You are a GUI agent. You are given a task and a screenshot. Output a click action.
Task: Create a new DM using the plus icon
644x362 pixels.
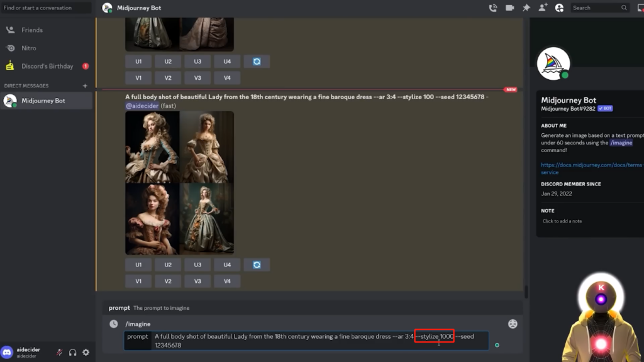[85, 85]
